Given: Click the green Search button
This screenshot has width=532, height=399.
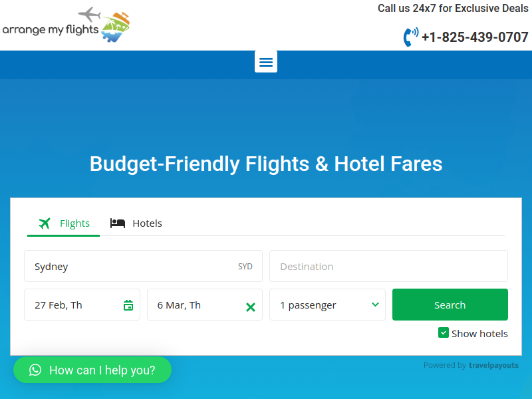Looking at the screenshot, I should tap(450, 305).
